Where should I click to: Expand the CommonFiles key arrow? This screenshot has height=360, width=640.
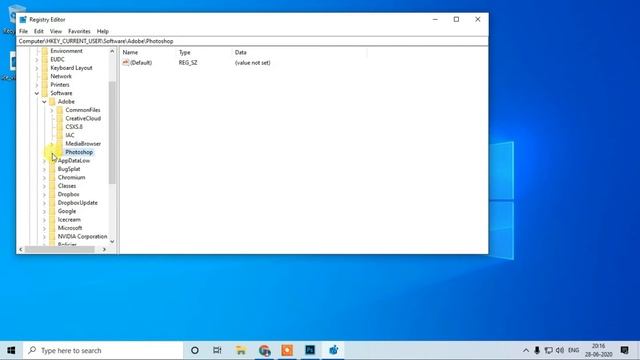tap(52, 110)
